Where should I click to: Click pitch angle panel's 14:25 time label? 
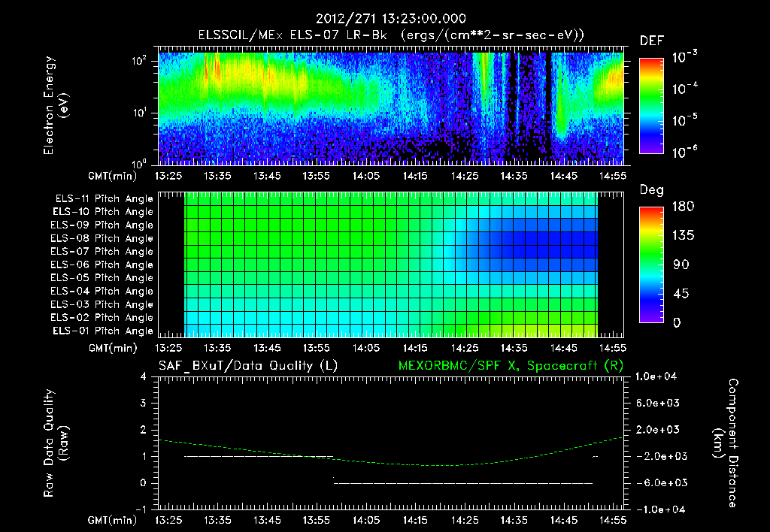point(465,348)
